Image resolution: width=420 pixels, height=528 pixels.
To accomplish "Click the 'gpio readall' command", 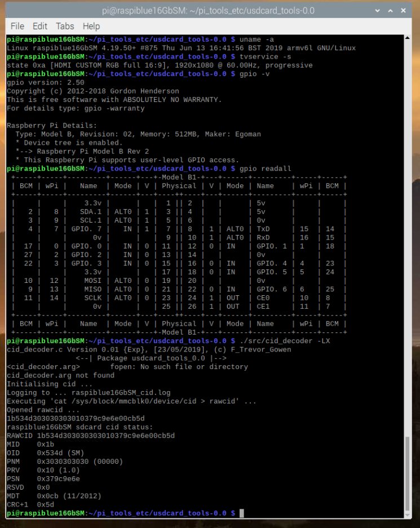I will tap(265, 168).
